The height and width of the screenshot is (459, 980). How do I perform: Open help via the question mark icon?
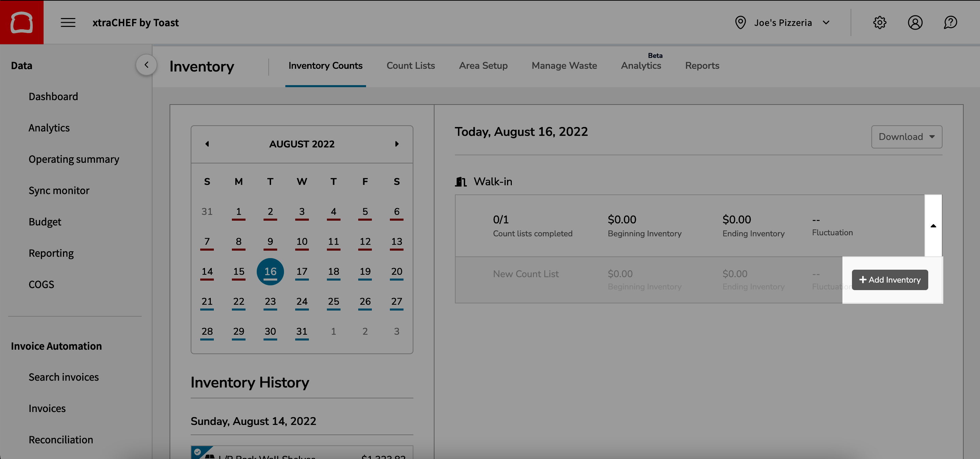coord(950,22)
